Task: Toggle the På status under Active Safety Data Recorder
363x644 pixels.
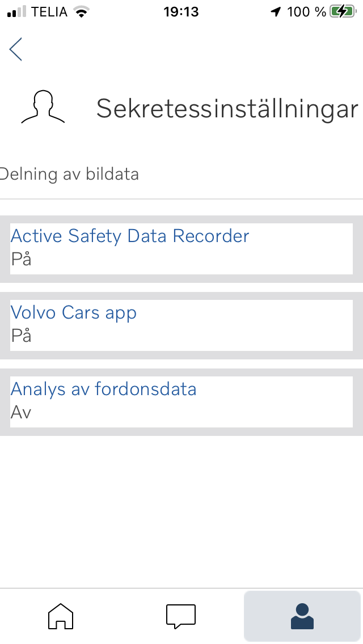Action: [21, 259]
